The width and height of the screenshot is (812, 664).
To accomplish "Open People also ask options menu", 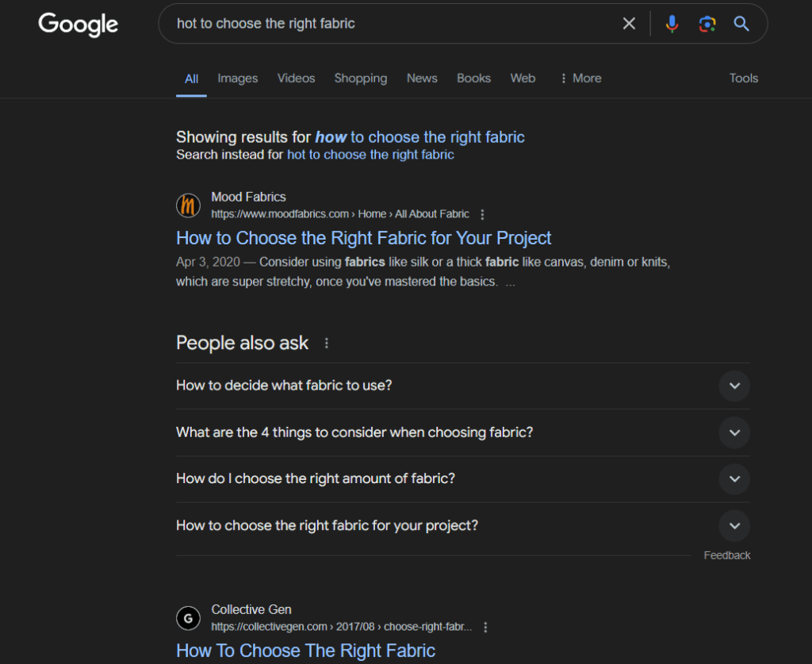I will click(x=327, y=344).
